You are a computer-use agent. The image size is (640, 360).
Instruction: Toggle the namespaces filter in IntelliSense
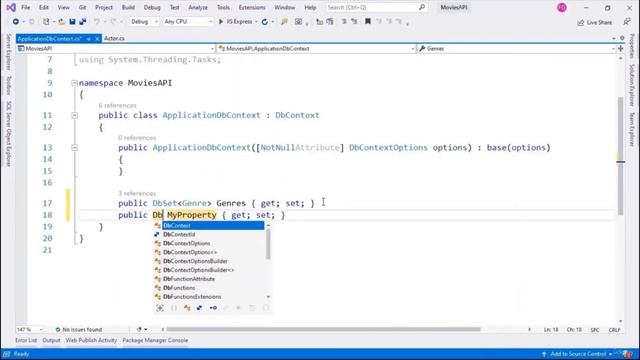pyautogui.click(x=174, y=308)
